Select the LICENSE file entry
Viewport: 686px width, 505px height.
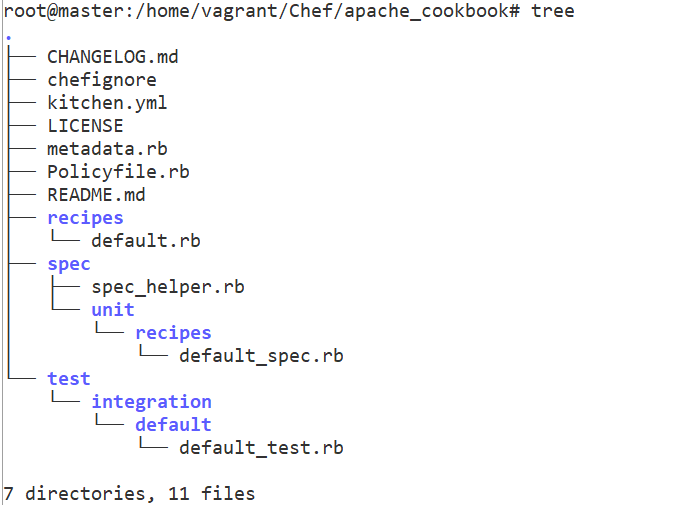85,126
